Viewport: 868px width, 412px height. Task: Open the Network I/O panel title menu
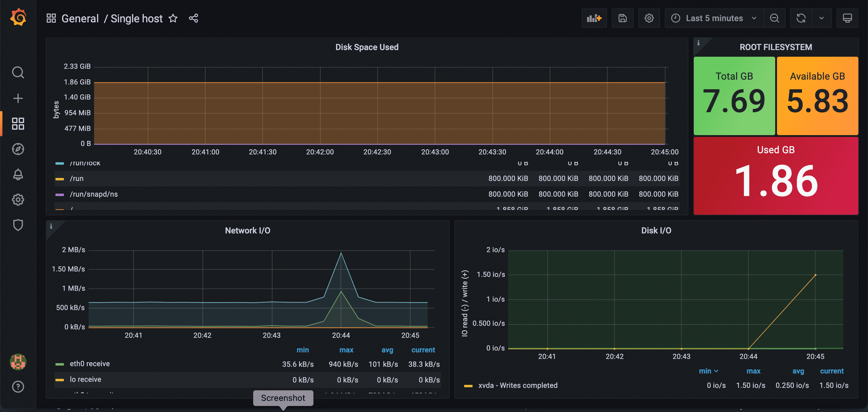point(247,231)
